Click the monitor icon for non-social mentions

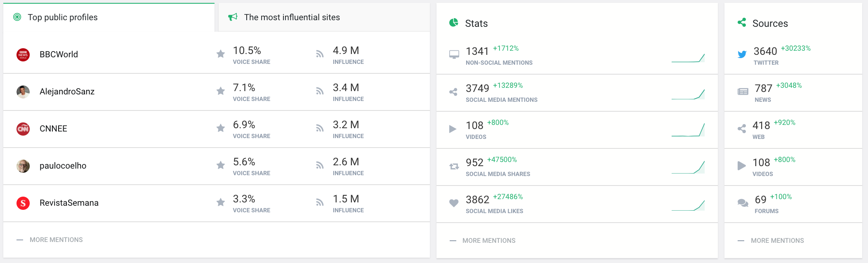454,54
